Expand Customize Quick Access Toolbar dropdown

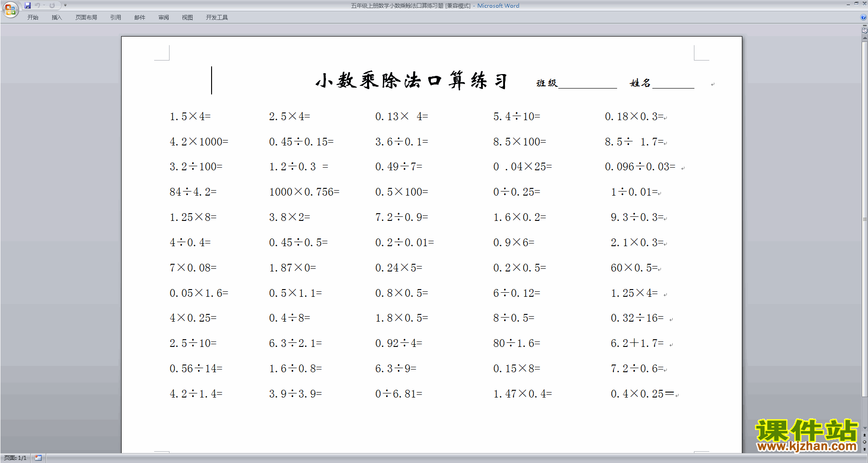[65, 5]
